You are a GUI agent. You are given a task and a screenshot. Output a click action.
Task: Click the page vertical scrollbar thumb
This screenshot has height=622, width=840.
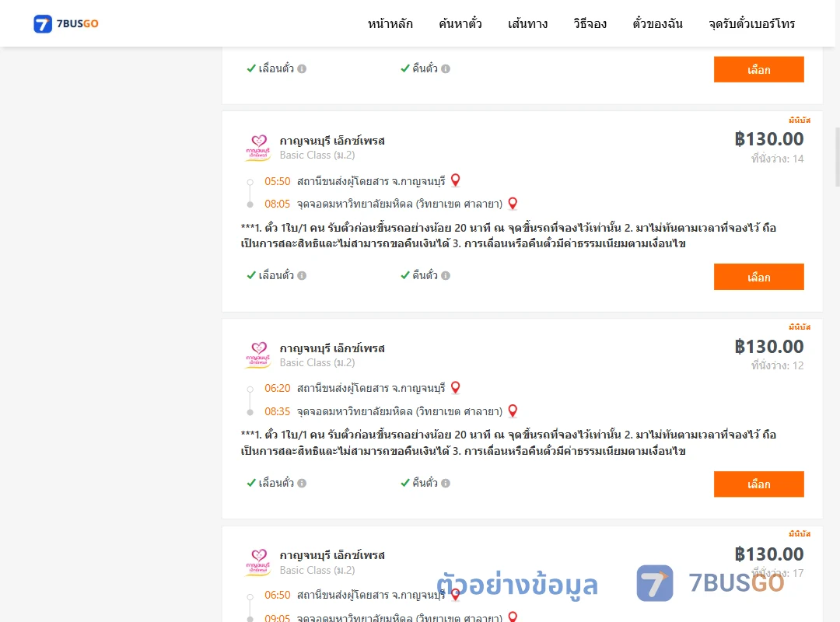[x=838, y=156]
